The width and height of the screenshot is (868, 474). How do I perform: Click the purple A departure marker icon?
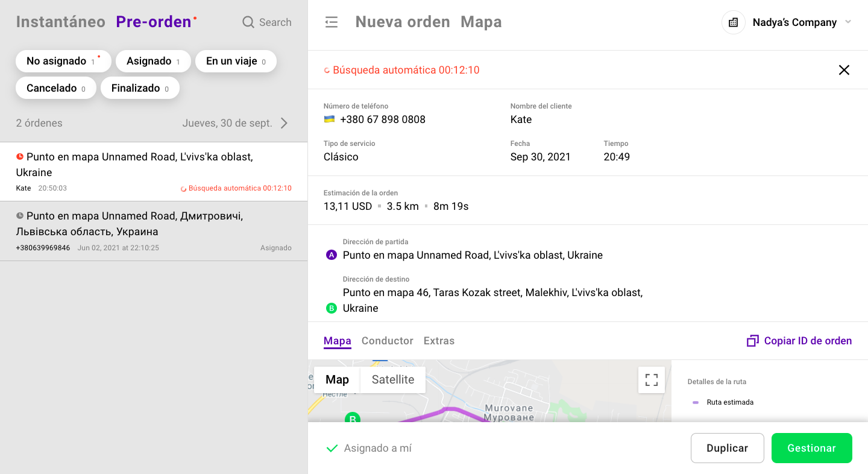[331, 255]
